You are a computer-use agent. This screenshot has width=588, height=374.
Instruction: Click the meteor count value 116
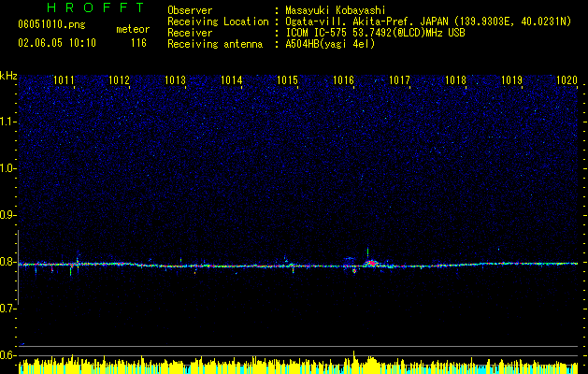(138, 43)
